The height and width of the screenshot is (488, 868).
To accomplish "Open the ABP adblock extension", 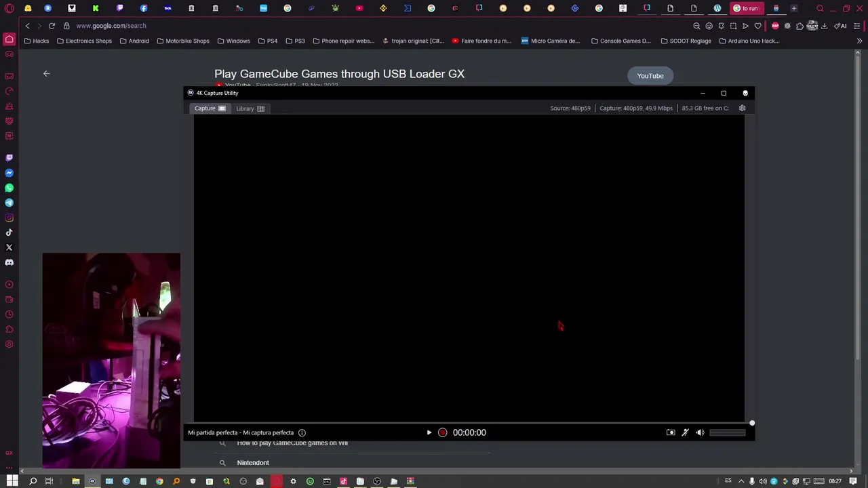I will (x=775, y=26).
